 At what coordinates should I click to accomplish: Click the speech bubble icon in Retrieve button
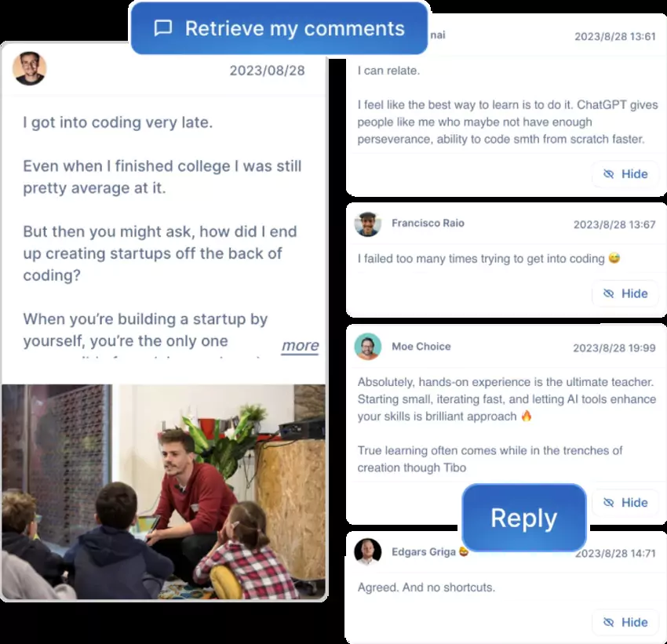pos(163,28)
